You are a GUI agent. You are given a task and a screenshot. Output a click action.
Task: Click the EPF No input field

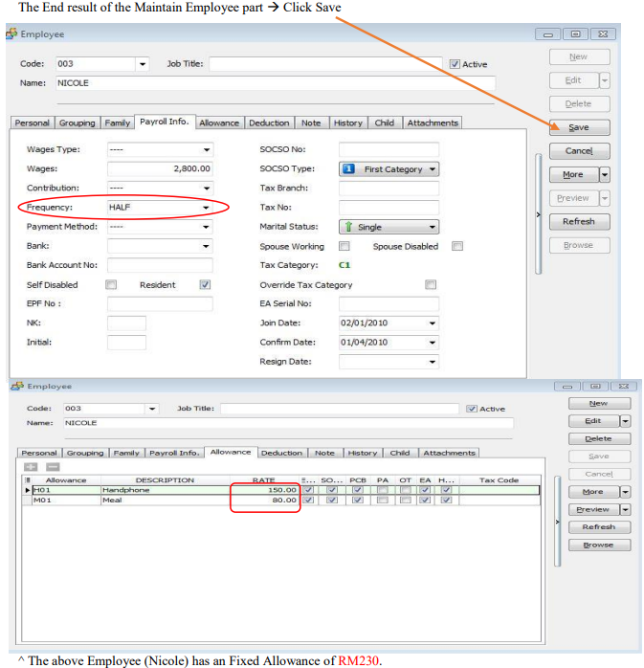pos(160,304)
